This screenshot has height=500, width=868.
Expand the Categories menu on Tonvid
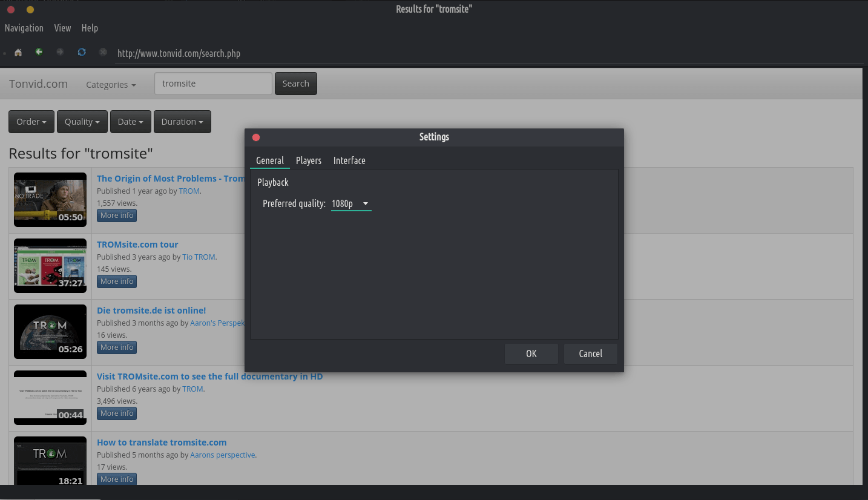coord(111,85)
